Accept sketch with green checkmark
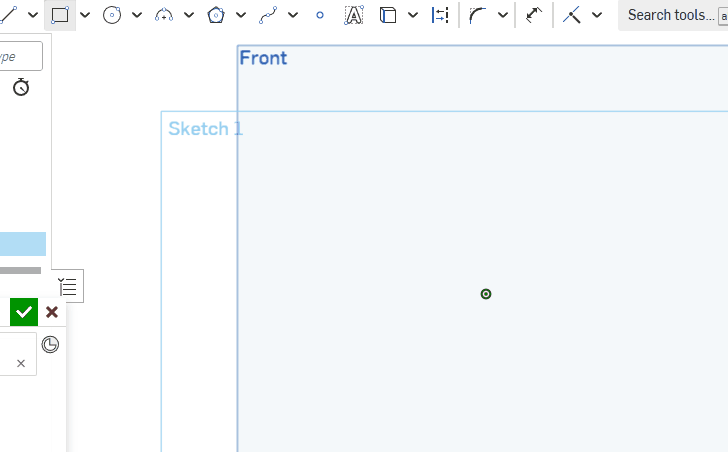This screenshot has height=452, width=728. pos(24,312)
